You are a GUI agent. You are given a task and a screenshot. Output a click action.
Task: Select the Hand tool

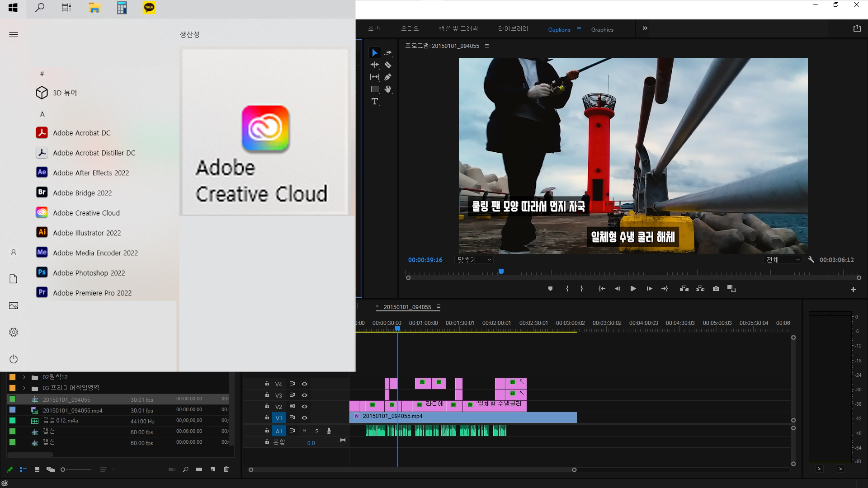[x=388, y=89]
